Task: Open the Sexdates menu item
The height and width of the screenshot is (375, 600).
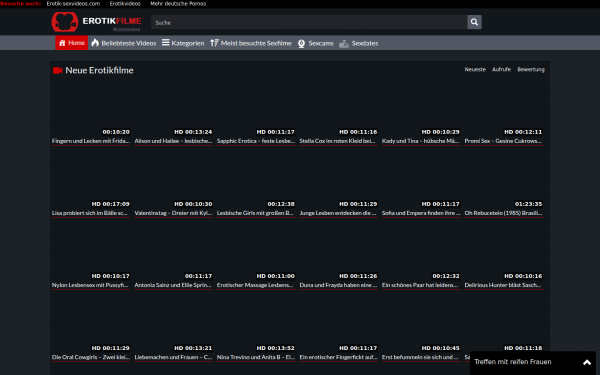Action: click(x=359, y=43)
